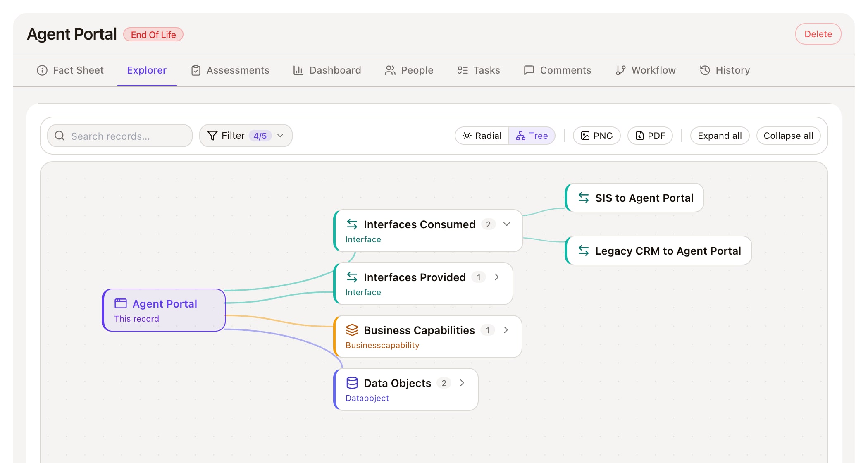Click the funnel icon on Filter button
Viewport: 868px width, 463px height.
[x=212, y=136]
